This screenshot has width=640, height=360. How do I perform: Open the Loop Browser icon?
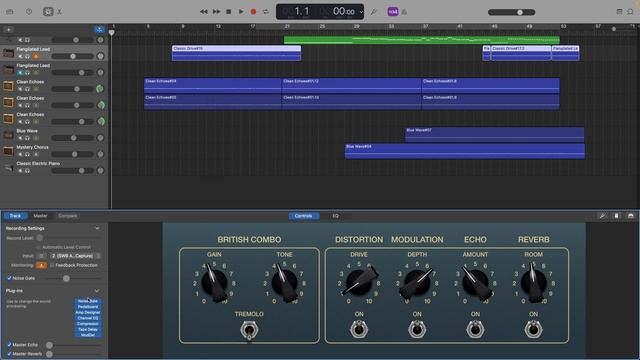pyautogui.click(x=631, y=12)
